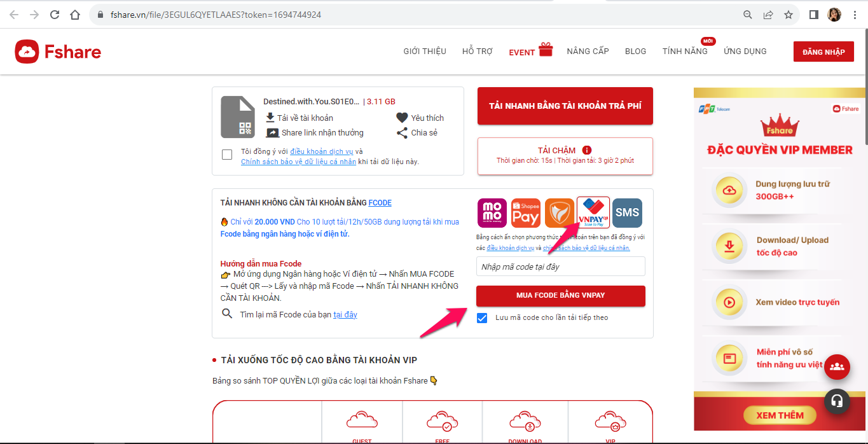Choose VNPAY payment method
This screenshot has width=868, height=444.
coord(593,212)
